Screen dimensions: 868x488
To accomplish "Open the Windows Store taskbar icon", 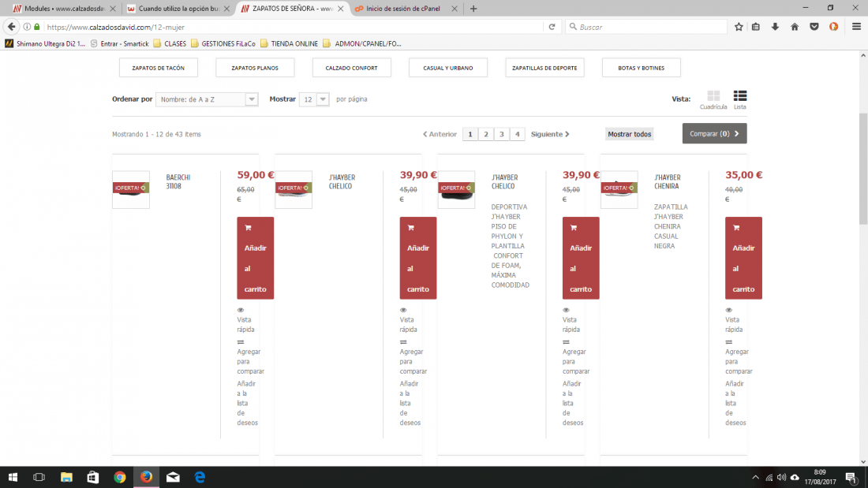I will tap(93, 477).
